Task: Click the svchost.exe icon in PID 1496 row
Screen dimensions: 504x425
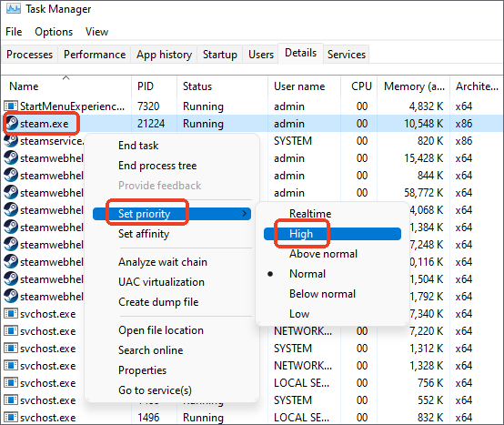Action: pyautogui.click(x=11, y=417)
